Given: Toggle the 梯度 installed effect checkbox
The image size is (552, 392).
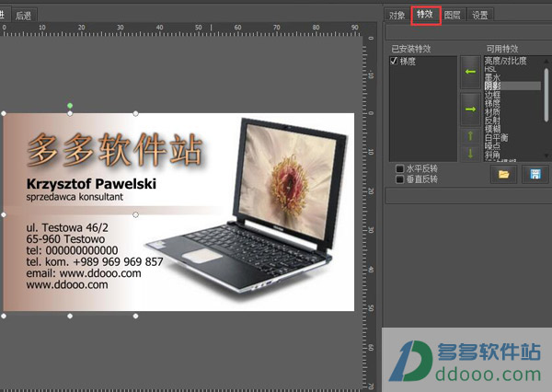Looking at the screenshot, I should [394, 61].
